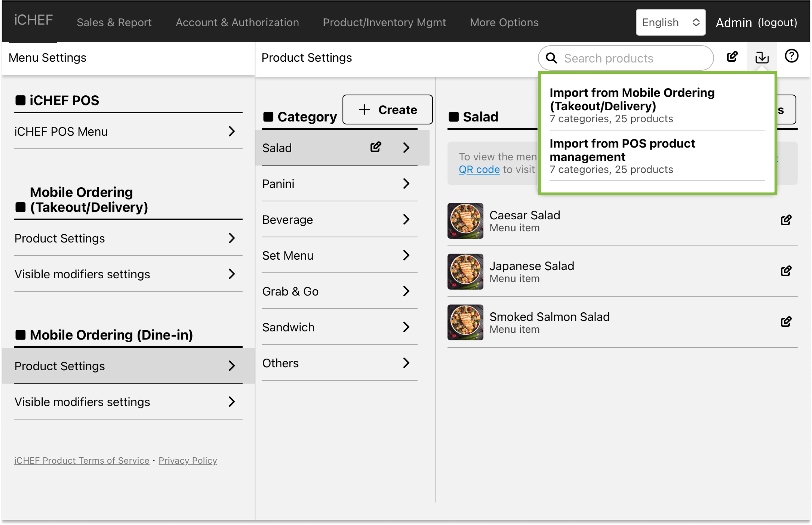This screenshot has width=812, height=525.
Task: Click the Privacy Policy link
Action: pos(188,460)
